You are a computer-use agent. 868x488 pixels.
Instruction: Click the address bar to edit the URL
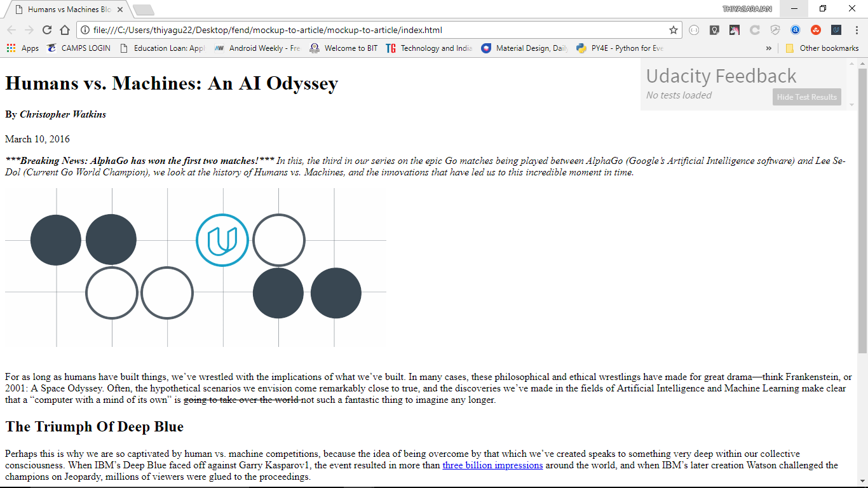point(318,30)
